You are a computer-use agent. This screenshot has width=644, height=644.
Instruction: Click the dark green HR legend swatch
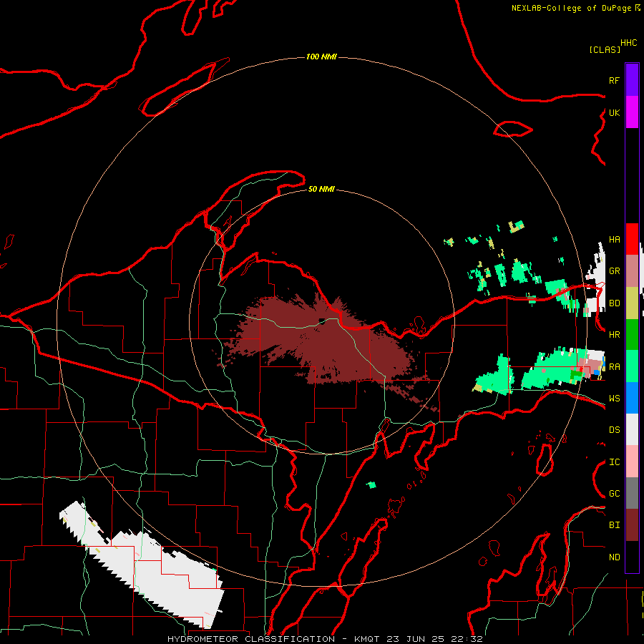pyautogui.click(x=632, y=334)
